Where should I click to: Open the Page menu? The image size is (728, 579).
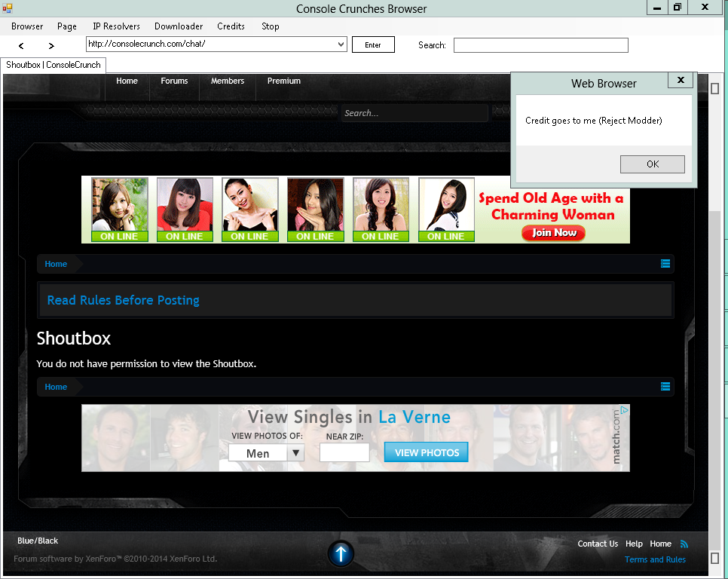click(x=67, y=26)
